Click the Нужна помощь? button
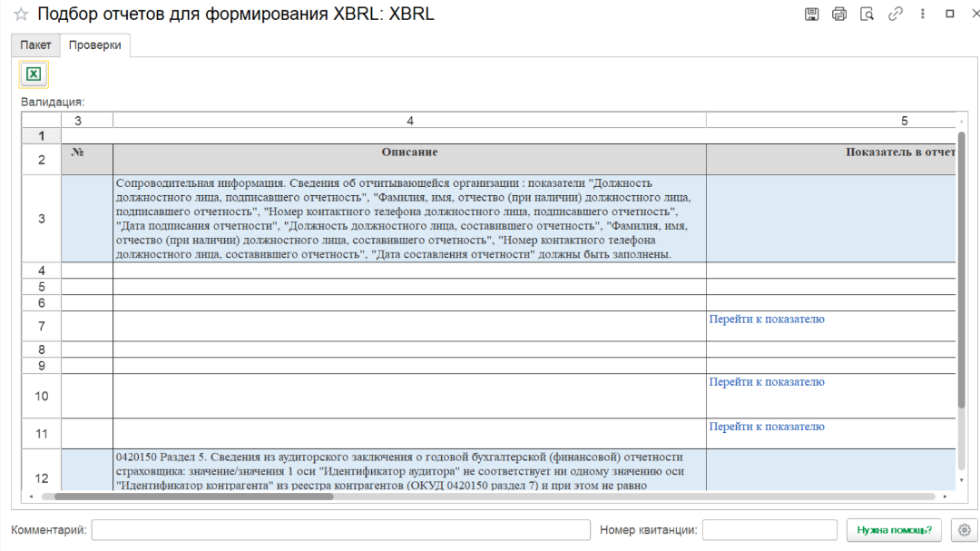 (x=895, y=530)
